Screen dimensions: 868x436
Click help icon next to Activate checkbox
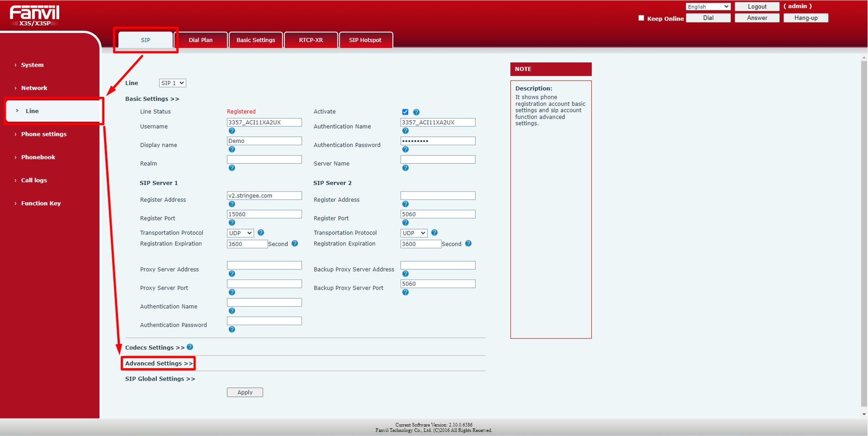point(416,112)
